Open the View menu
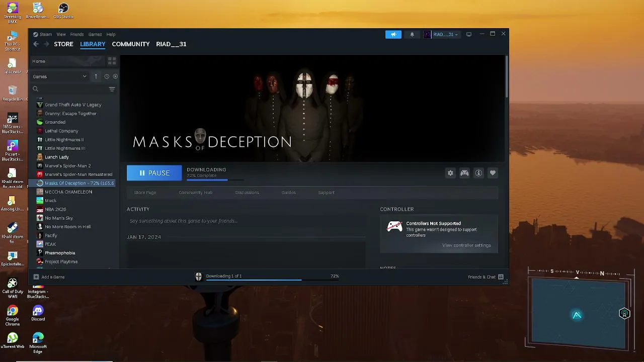The height and width of the screenshot is (362, 644). (61, 35)
